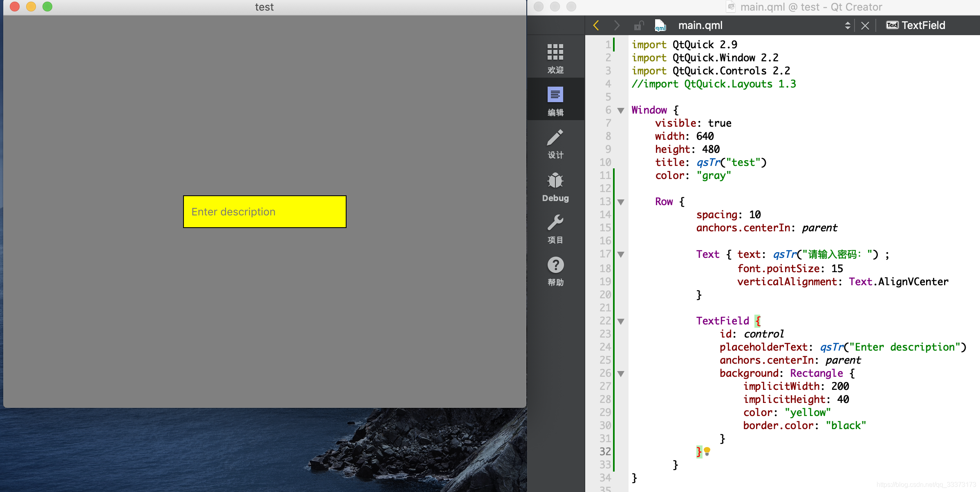Close the main.qml document with X
Image resolution: width=980 pixels, height=492 pixels.
click(865, 25)
